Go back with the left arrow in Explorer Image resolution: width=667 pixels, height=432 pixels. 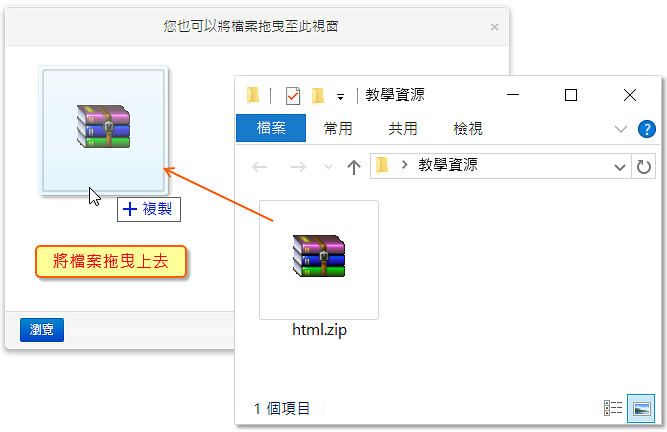click(259, 167)
